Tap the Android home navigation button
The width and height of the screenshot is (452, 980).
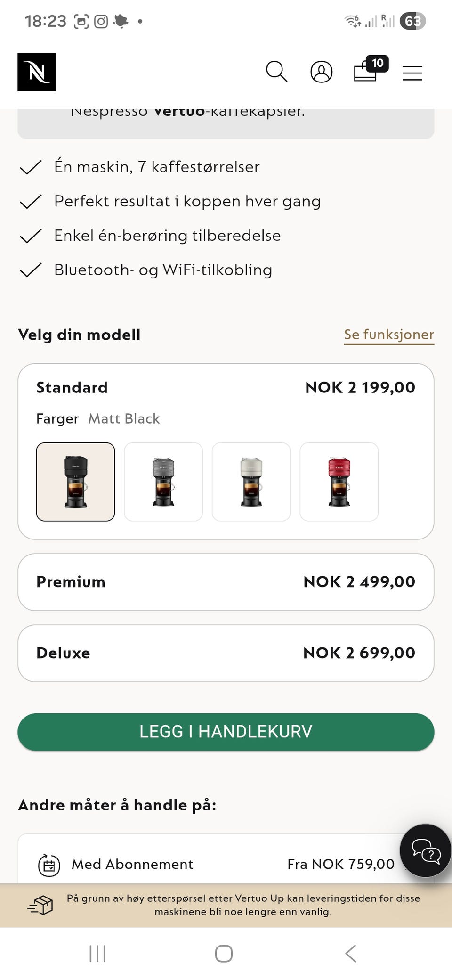tap(224, 953)
